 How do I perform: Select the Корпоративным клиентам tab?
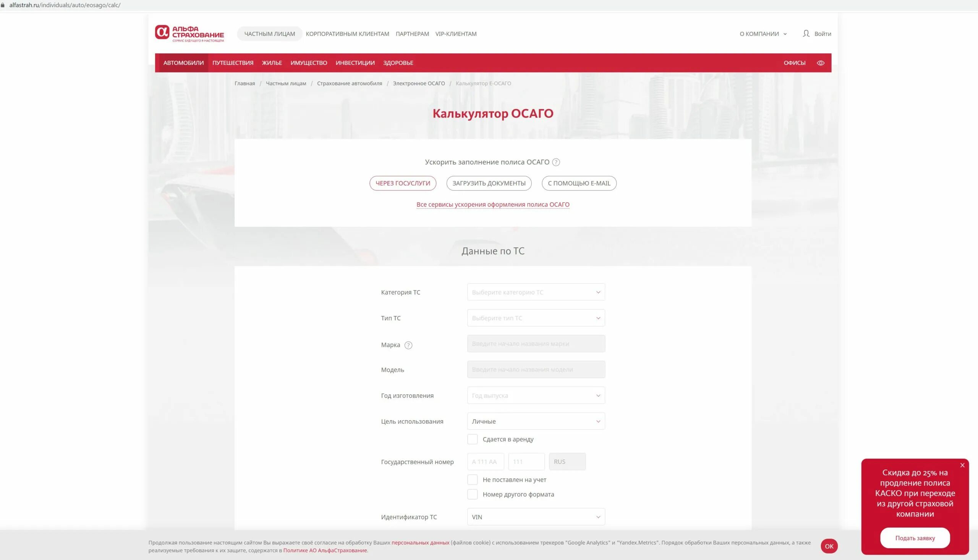[347, 34]
